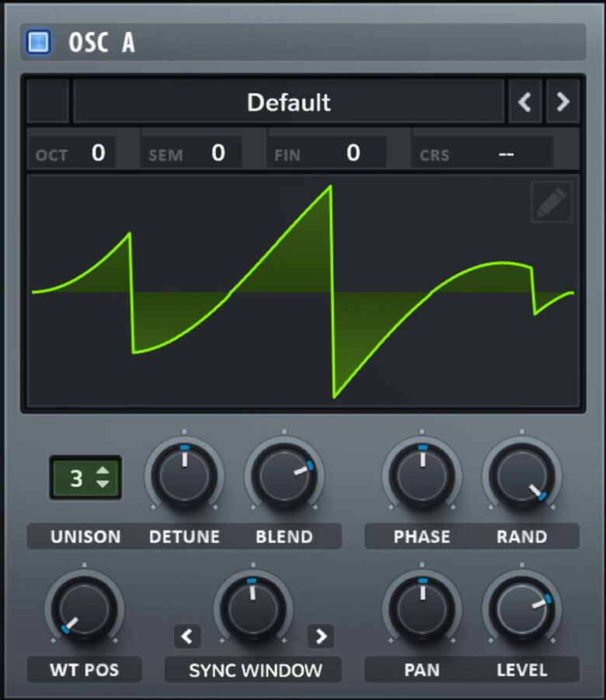Click the LEVEL label

tap(522, 670)
